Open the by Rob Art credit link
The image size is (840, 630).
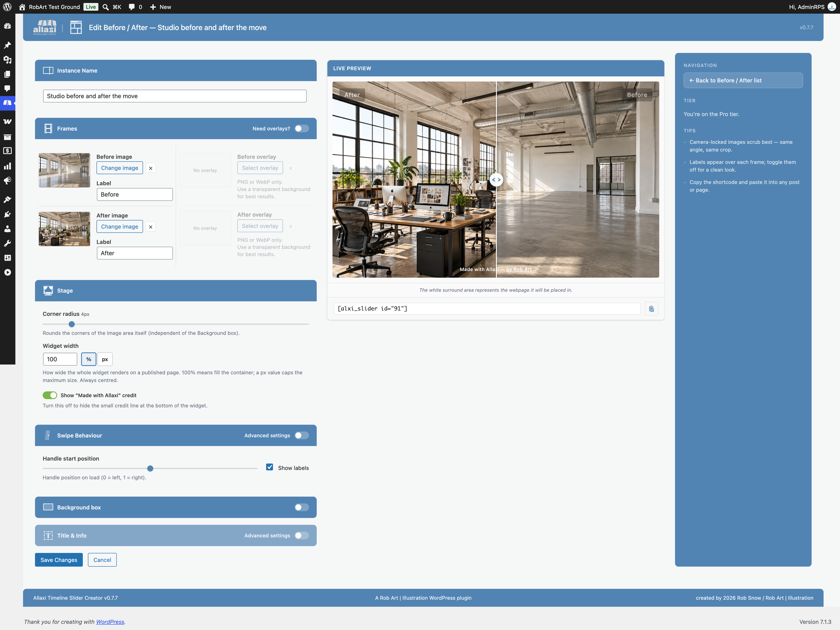519,269
